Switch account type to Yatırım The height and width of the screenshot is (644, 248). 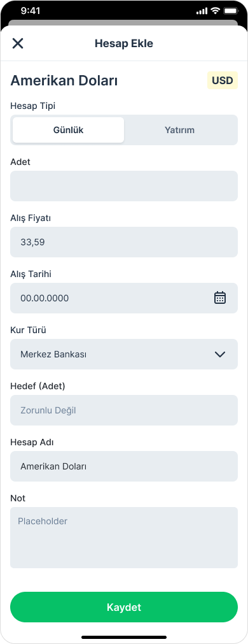click(179, 130)
